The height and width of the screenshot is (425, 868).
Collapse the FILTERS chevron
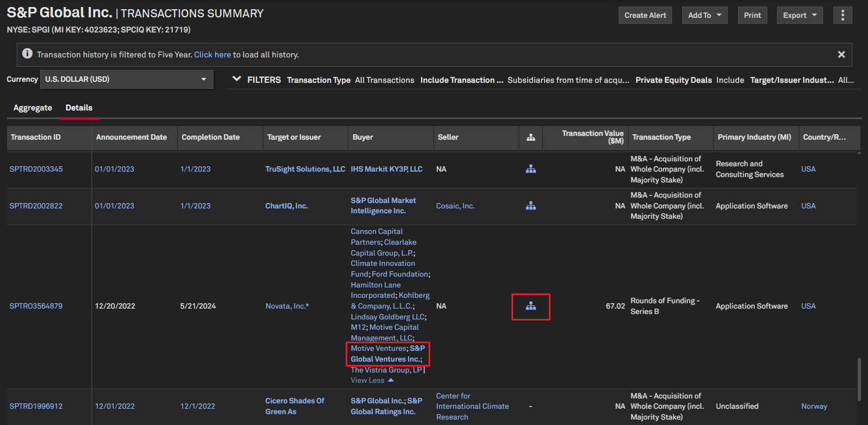point(237,79)
